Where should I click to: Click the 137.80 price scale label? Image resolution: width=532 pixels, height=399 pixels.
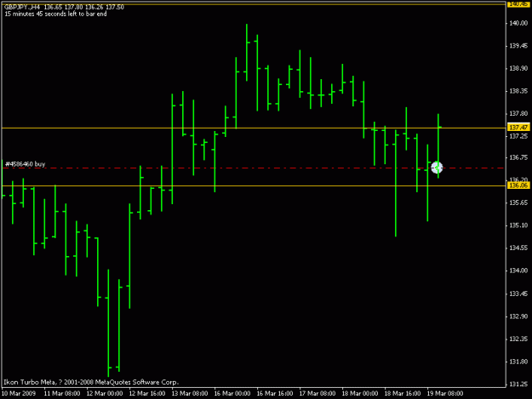click(x=518, y=113)
